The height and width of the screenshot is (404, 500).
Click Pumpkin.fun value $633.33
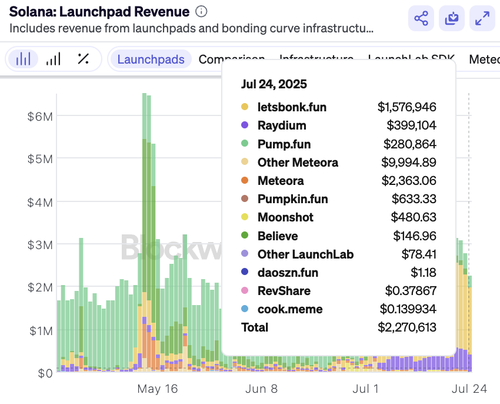point(414,199)
